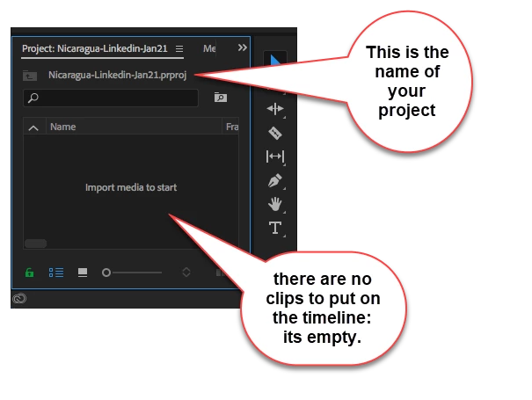Click Create new search bin icon
This screenshot has height=400, width=532.
tap(221, 98)
